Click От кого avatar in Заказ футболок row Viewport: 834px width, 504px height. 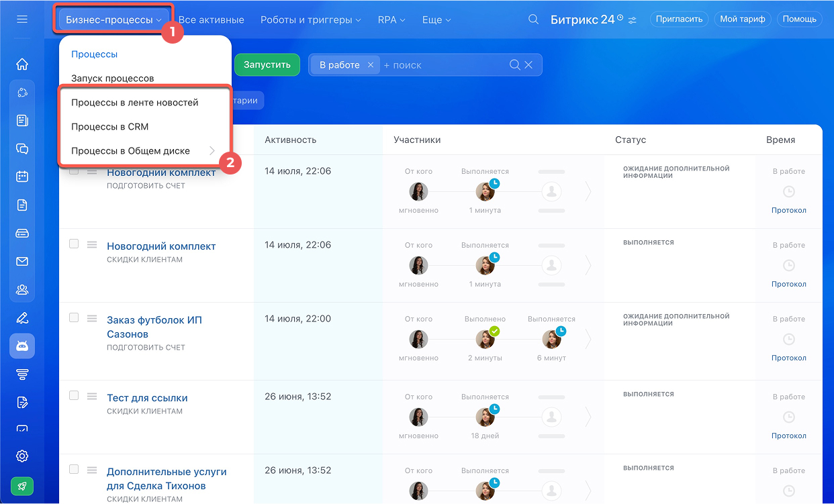pyautogui.click(x=418, y=340)
